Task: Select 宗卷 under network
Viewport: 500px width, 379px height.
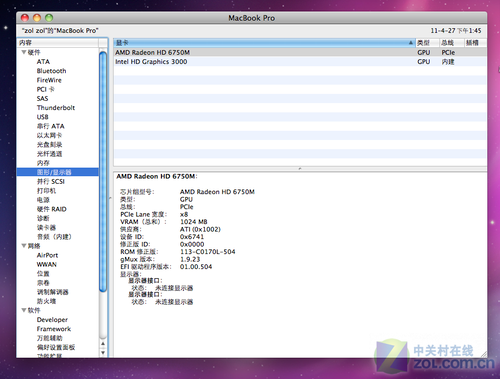Action: point(43,283)
